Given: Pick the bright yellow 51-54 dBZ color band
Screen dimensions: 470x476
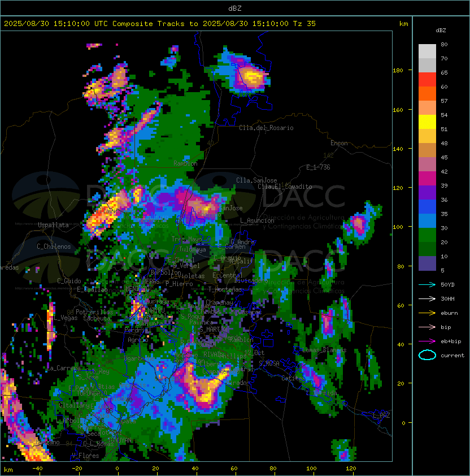Looking at the screenshot, I should point(427,122).
